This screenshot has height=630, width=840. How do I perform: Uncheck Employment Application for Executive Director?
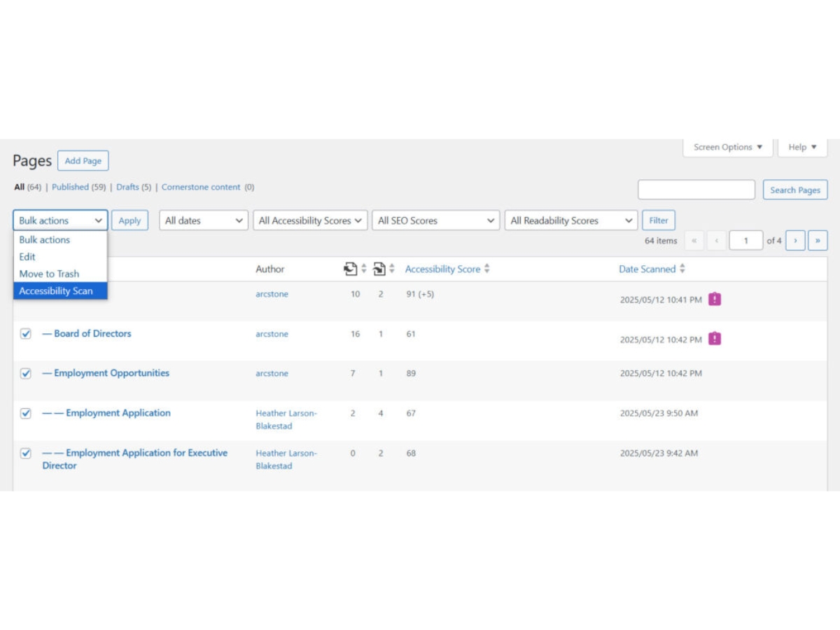tap(25, 453)
